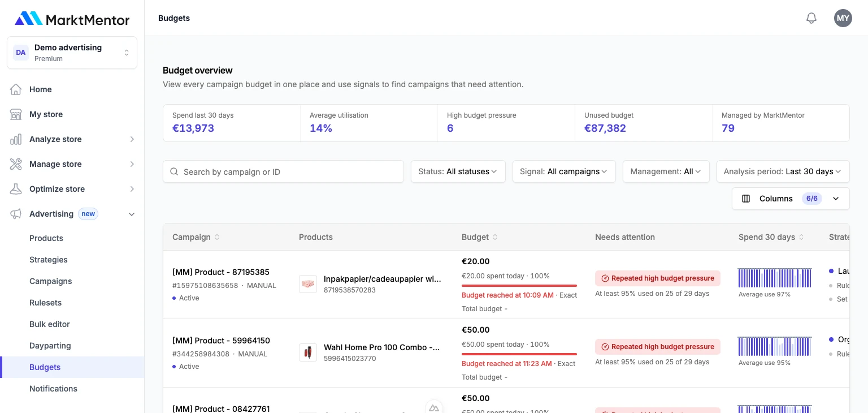868x413 pixels.
Task: Click the MarktMentor logo
Action: click(x=72, y=19)
